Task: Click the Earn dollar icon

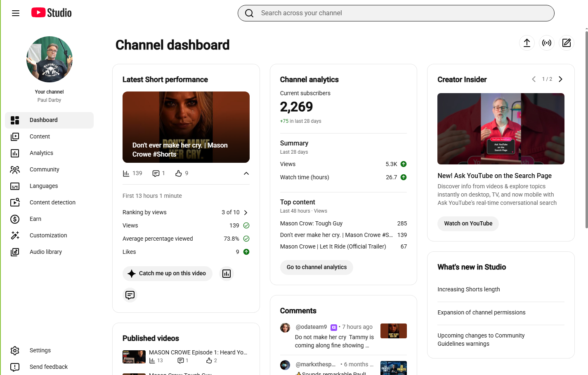Action: pos(15,219)
